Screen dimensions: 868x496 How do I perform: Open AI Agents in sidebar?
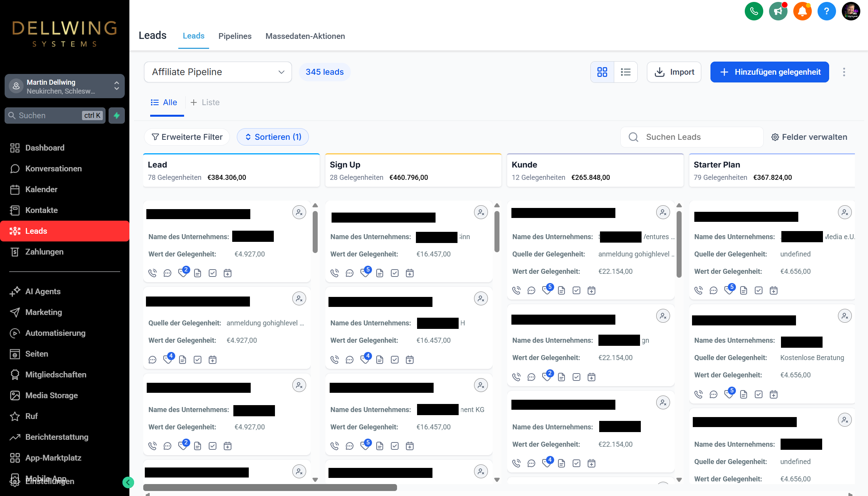[x=65, y=292]
